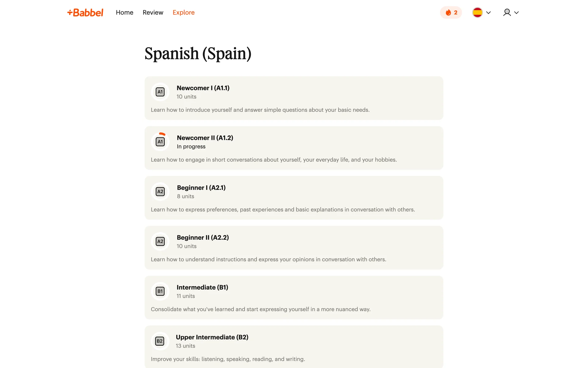
Task: Open Upper Intermediate (B2) course title
Action: pyautogui.click(x=212, y=337)
